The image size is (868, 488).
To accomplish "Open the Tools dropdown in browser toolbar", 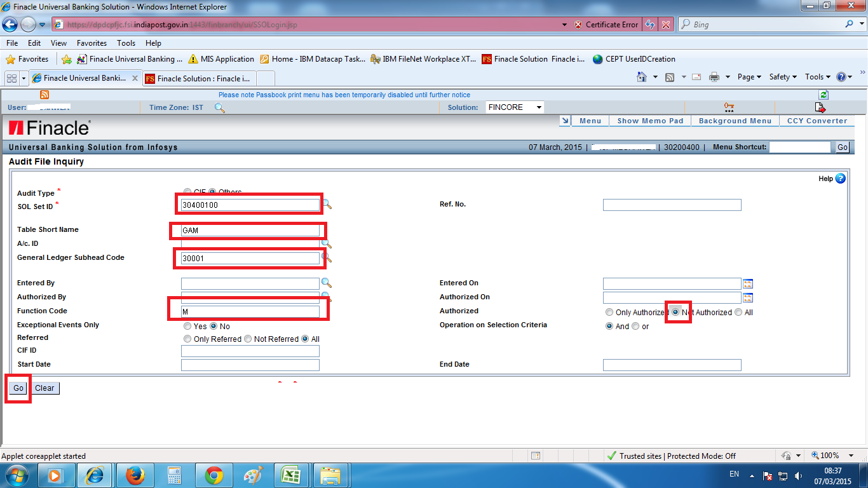I will click(x=817, y=76).
